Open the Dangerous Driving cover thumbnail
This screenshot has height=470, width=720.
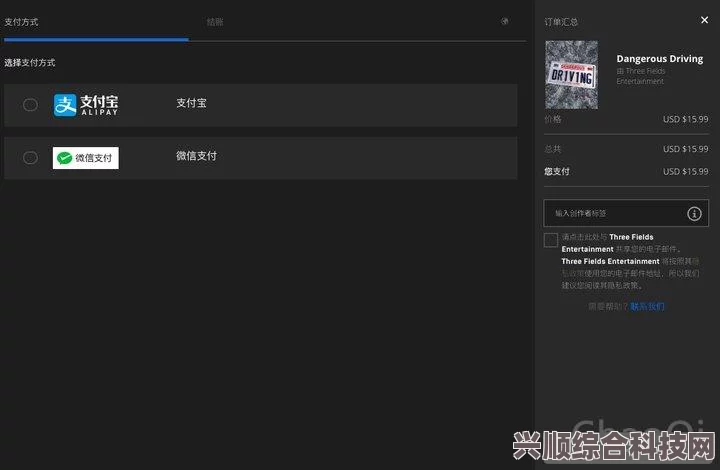[x=572, y=75]
